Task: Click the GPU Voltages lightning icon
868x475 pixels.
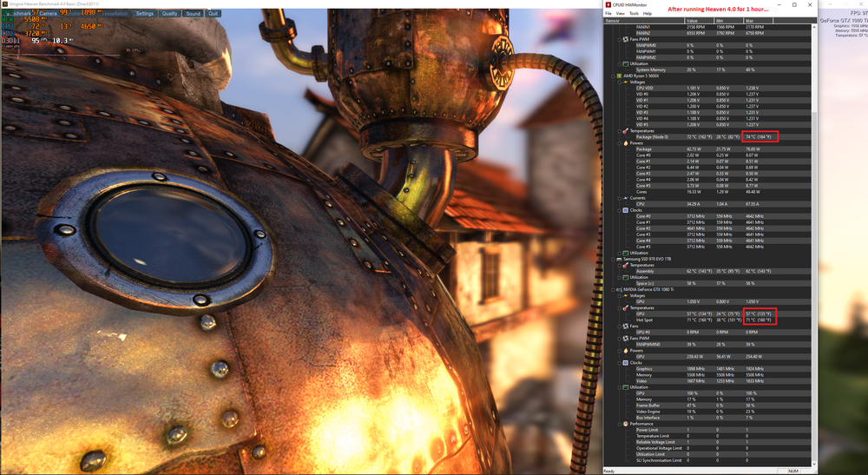Action: coord(626,295)
